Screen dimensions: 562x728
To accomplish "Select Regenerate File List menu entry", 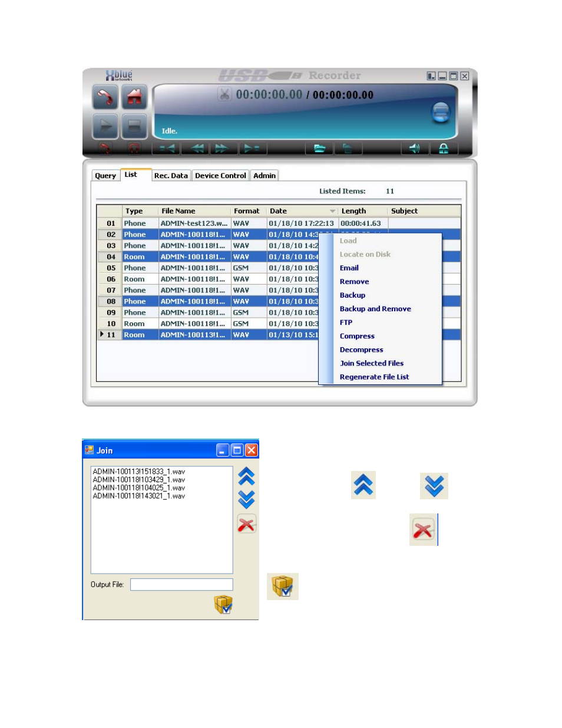I will (374, 377).
